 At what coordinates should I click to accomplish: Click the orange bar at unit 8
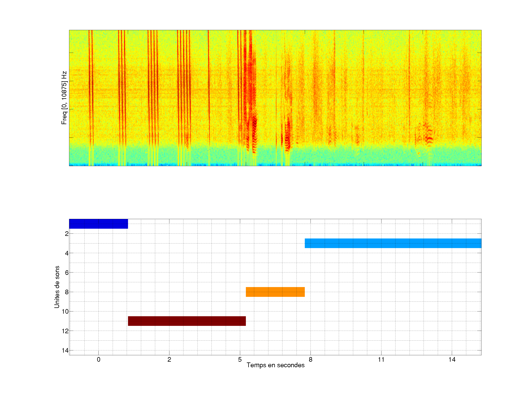pyautogui.click(x=275, y=292)
